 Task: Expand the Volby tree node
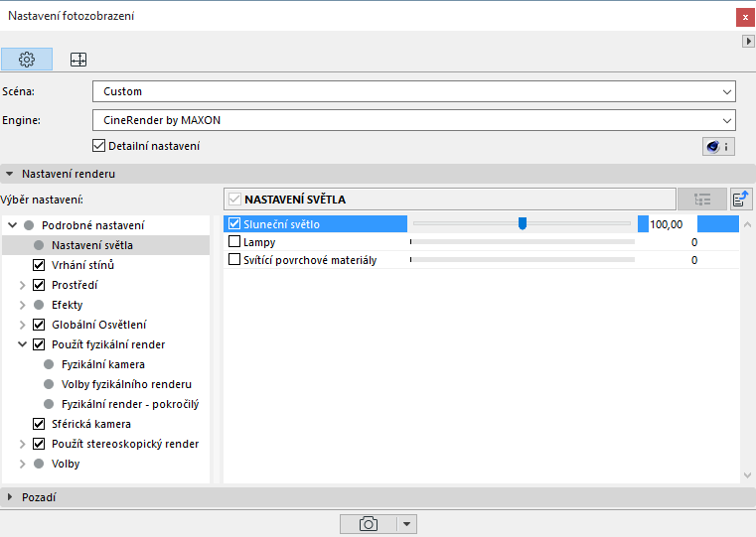[x=22, y=464]
